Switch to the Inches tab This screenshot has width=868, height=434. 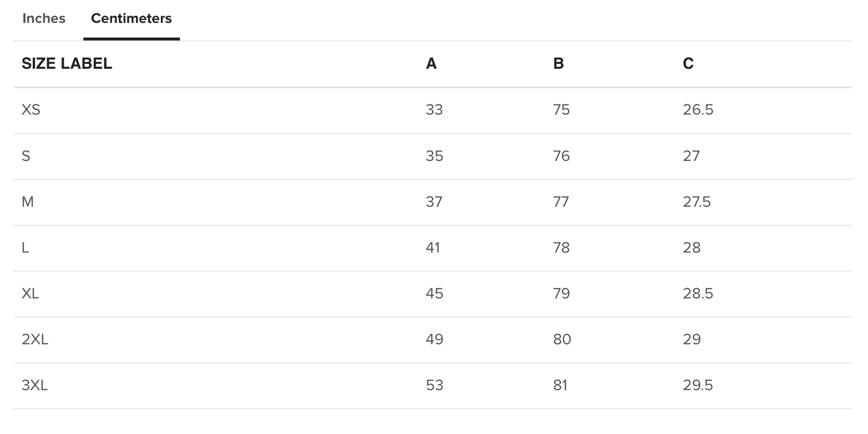click(x=44, y=19)
